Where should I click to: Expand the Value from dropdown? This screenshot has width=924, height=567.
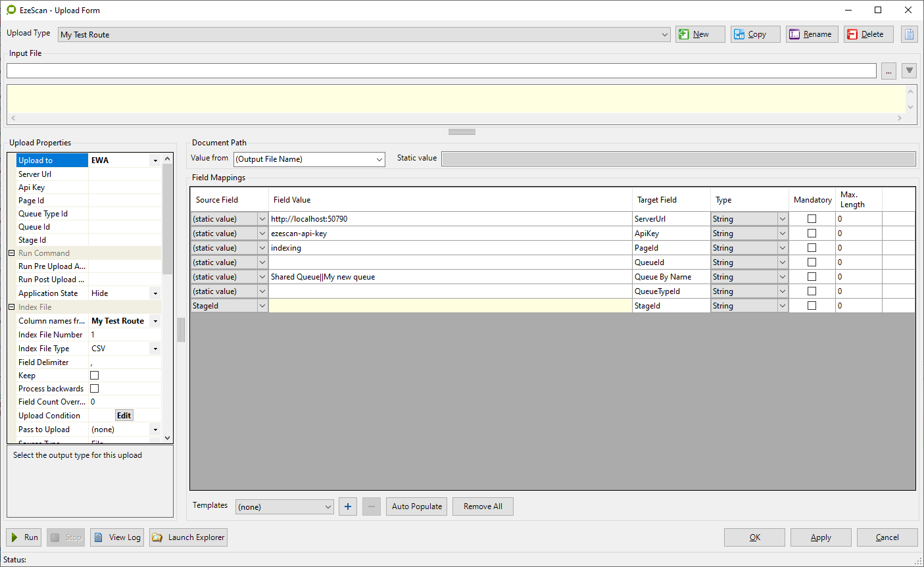379,159
